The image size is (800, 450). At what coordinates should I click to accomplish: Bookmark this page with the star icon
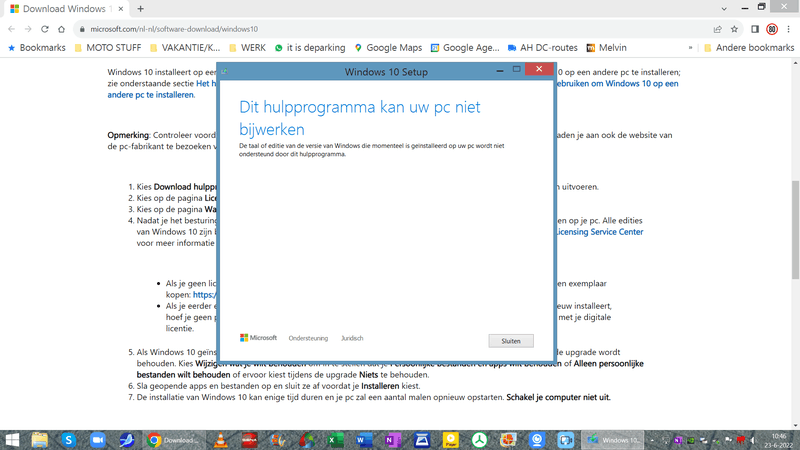pos(734,29)
